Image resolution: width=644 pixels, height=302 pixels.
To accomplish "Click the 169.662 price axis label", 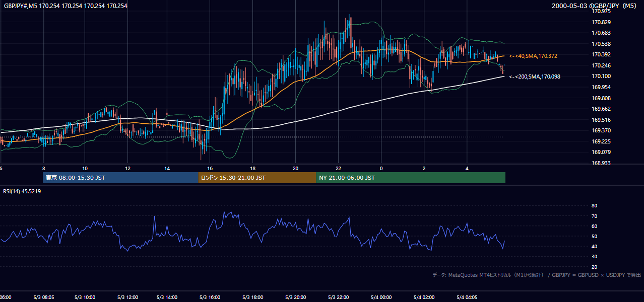I will (x=601, y=109).
